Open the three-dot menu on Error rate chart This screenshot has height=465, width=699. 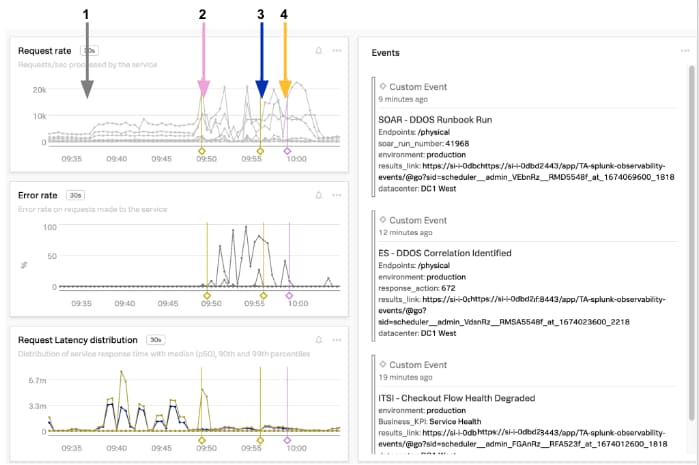click(x=337, y=195)
